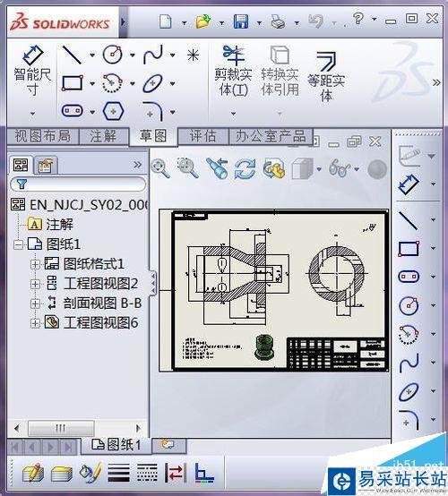Open FeatureManager design tree tab
448x496 pixels.
click(21, 165)
